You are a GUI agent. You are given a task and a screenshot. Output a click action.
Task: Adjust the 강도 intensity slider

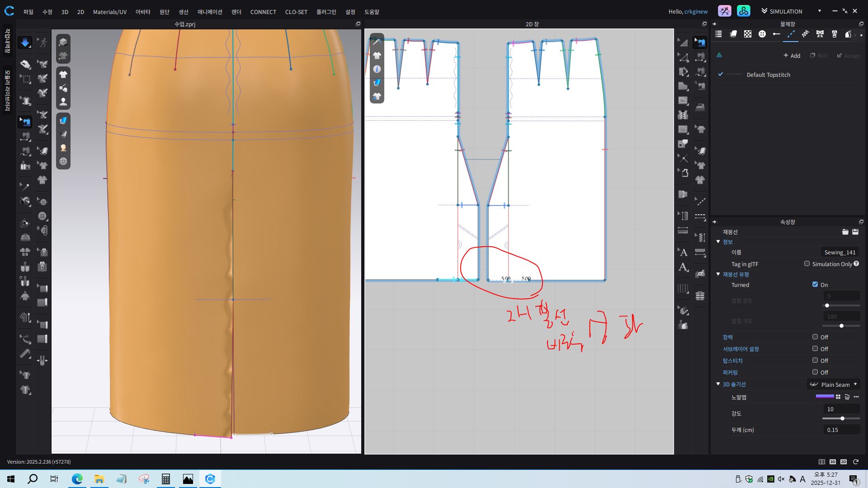pos(842,418)
